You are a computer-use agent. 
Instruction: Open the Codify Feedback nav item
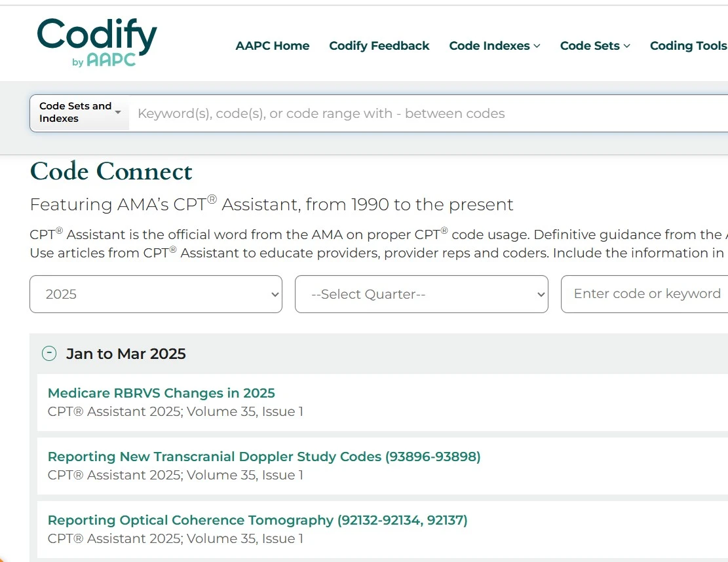click(x=379, y=46)
